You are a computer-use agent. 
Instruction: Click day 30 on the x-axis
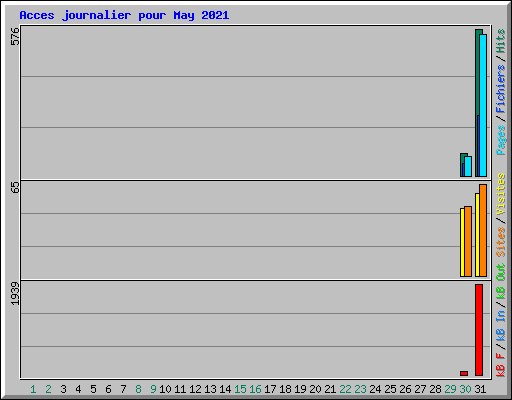click(465, 389)
